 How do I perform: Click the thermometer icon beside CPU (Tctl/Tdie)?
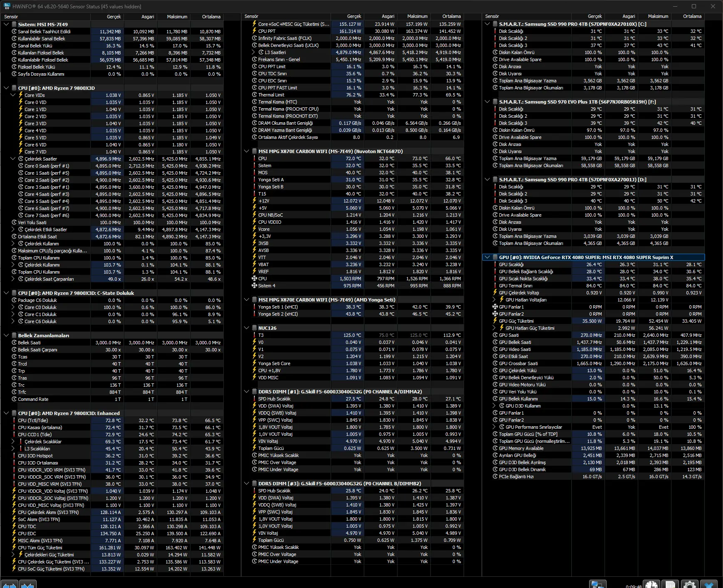[14, 420]
